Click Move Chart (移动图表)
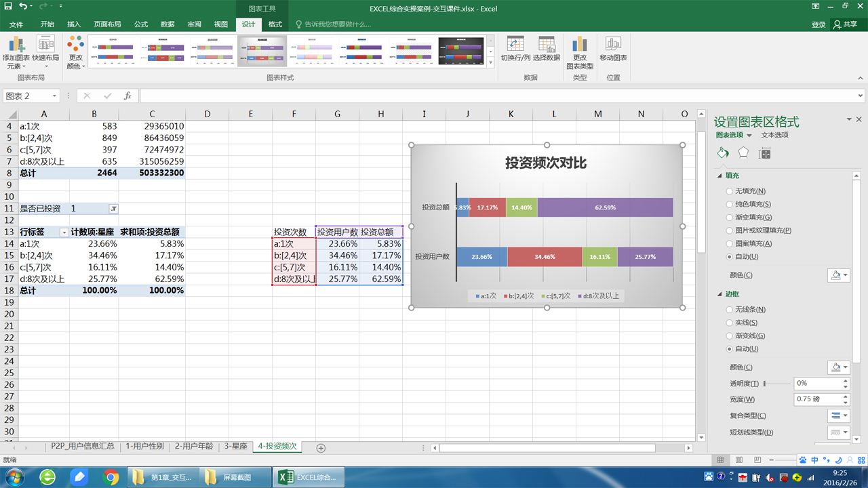This screenshot has height=488, width=868. tap(613, 49)
